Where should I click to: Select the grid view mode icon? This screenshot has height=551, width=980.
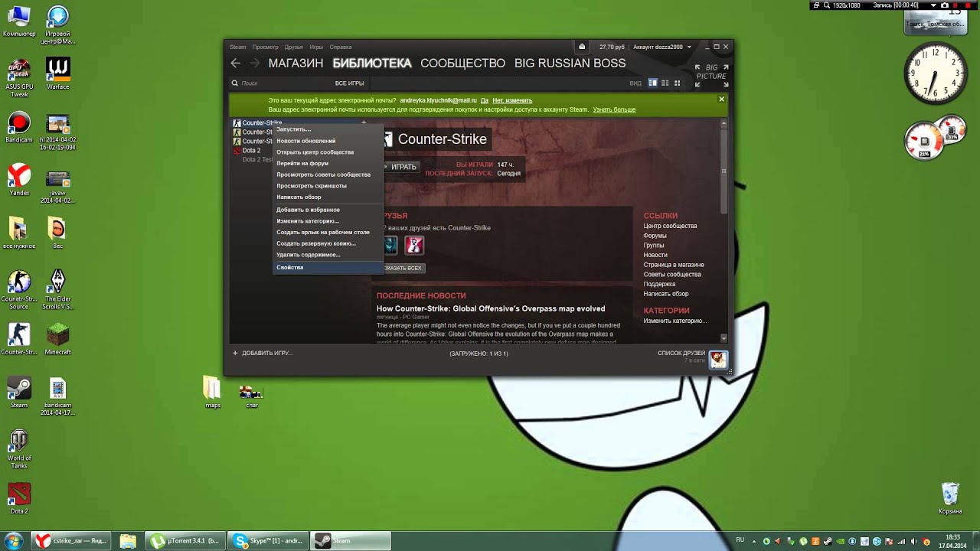[677, 83]
